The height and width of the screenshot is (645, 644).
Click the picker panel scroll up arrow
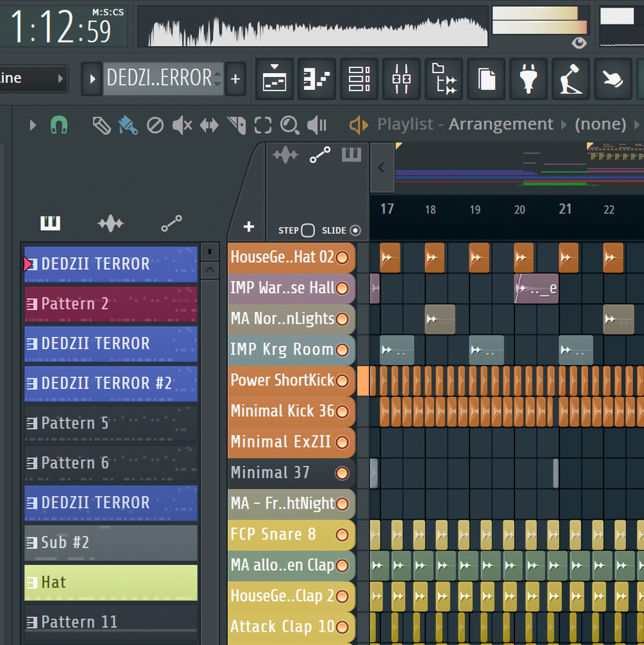click(210, 270)
